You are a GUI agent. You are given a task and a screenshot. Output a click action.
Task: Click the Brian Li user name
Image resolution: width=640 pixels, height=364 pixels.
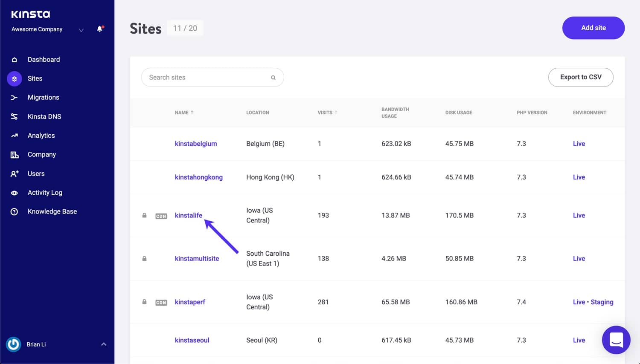(36, 344)
